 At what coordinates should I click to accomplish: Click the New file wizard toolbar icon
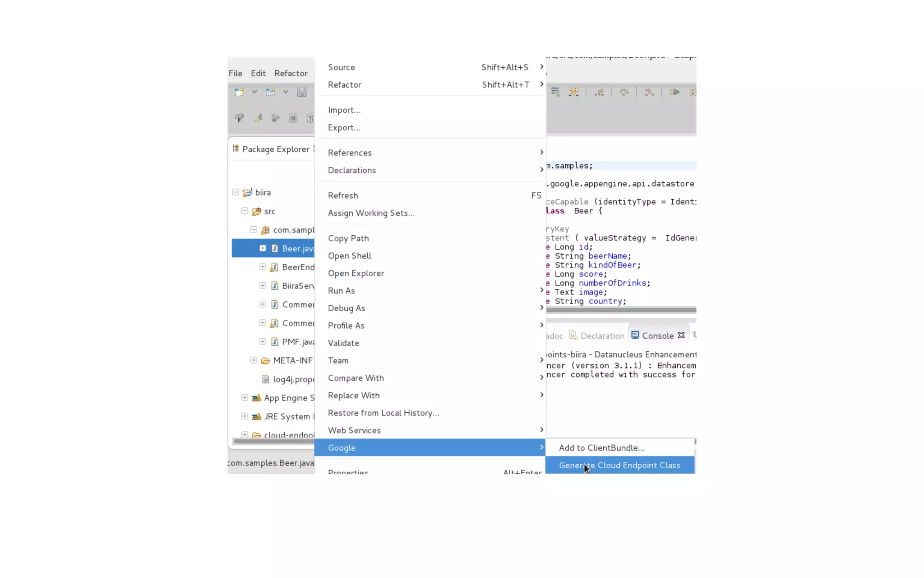click(239, 92)
